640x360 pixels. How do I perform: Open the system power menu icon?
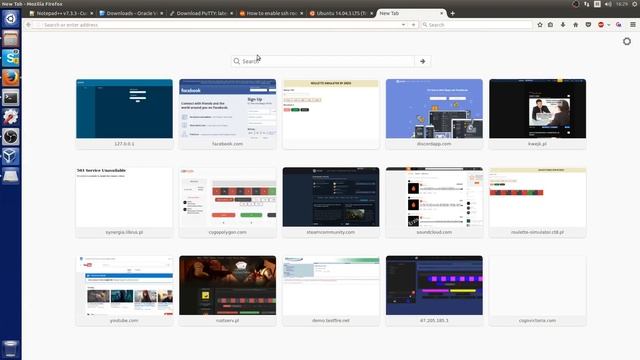point(635,4)
